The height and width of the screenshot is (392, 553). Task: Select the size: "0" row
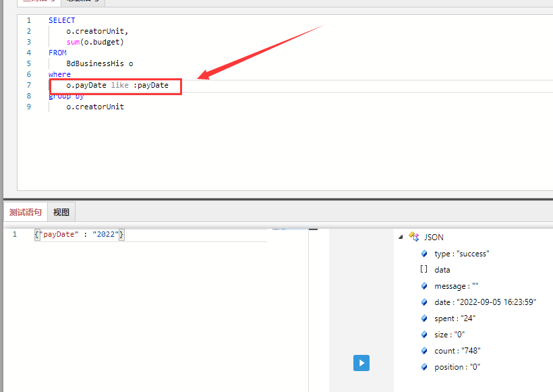pyautogui.click(x=449, y=335)
